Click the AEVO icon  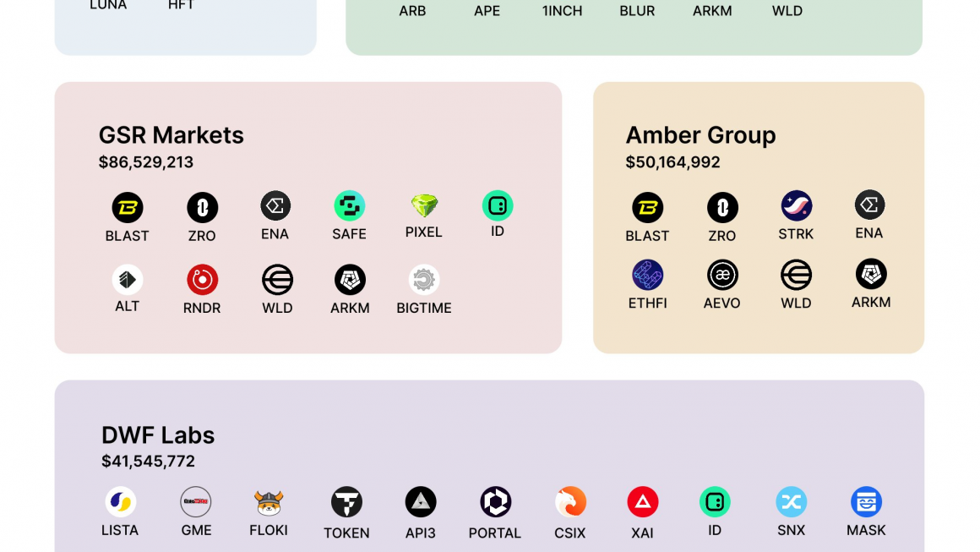(722, 275)
